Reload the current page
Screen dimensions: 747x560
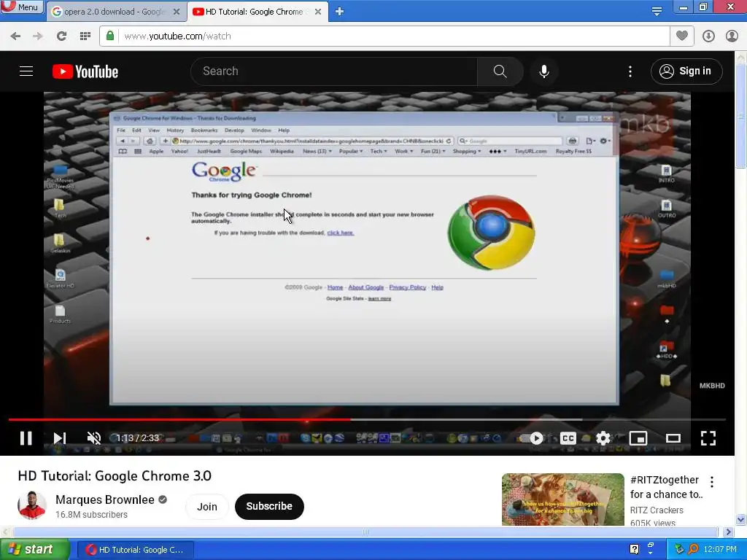[61, 36]
